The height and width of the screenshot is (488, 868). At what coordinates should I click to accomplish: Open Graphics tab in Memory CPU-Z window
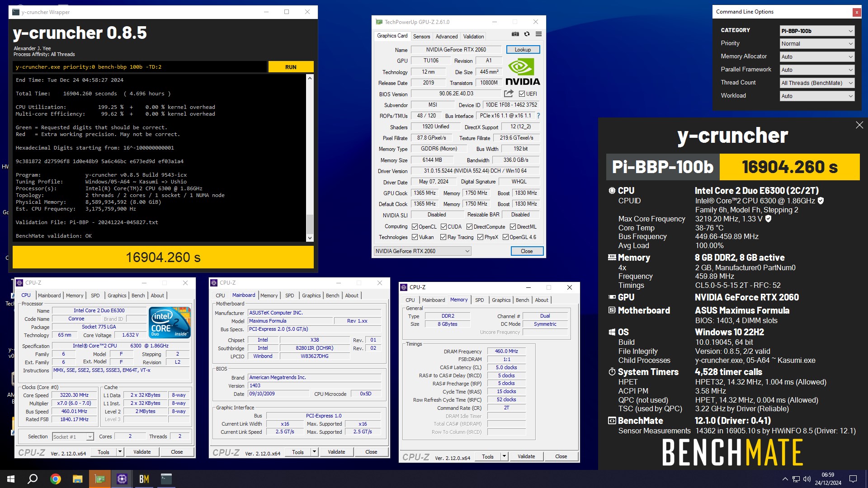501,300
